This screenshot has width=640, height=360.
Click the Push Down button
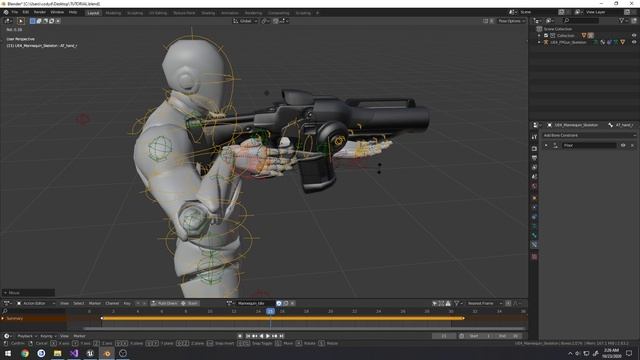click(x=164, y=303)
